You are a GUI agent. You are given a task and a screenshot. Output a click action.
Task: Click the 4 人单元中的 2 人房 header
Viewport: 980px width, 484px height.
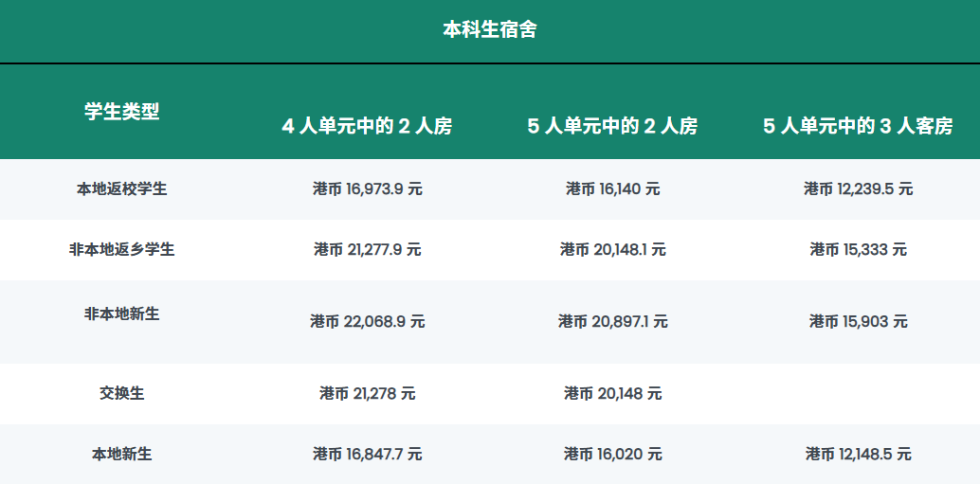367,126
